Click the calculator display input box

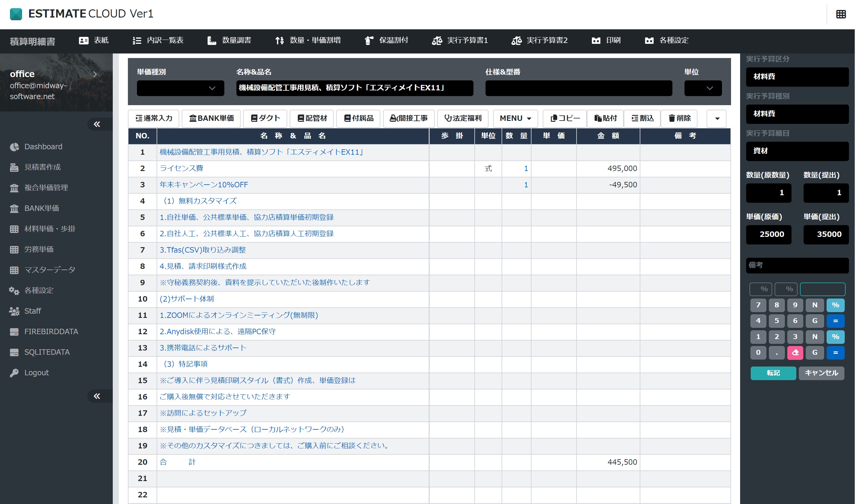click(822, 289)
